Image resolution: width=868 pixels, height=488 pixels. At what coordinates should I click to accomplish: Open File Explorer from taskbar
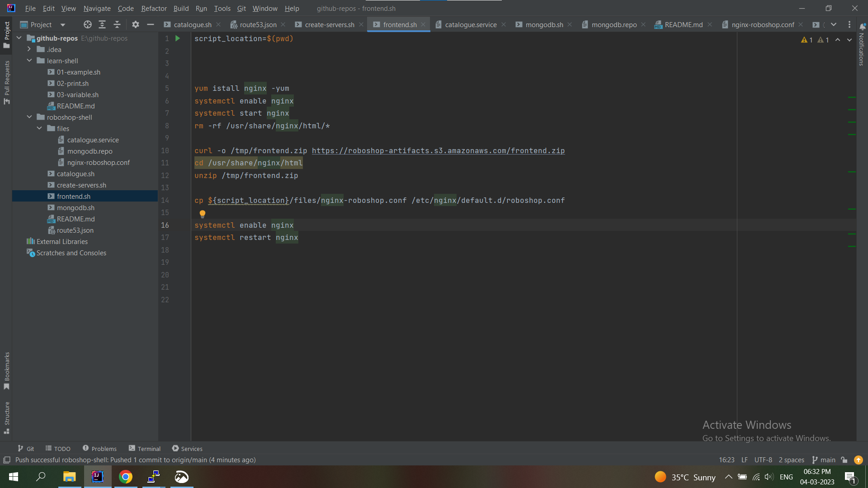[x=69, y=477]
